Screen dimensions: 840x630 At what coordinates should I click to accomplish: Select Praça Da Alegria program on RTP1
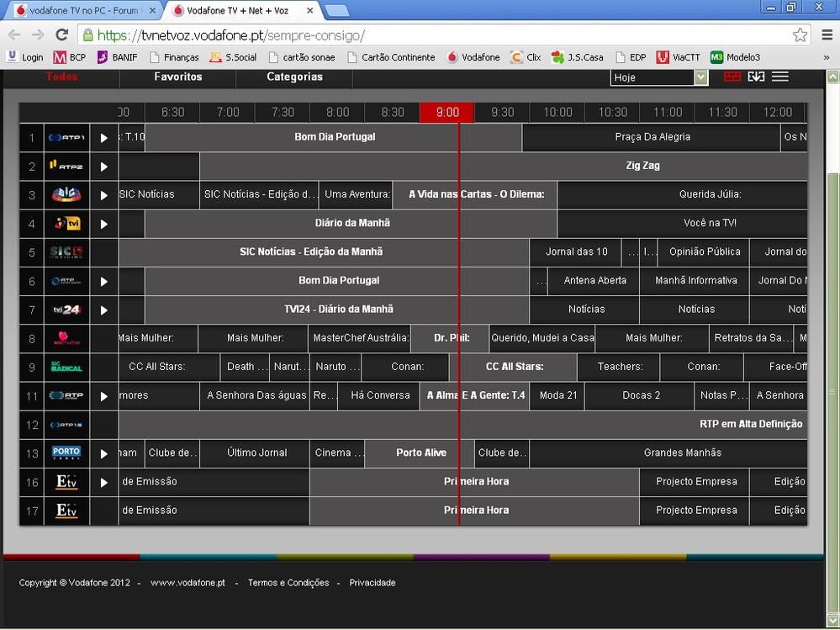pos(652,137)
